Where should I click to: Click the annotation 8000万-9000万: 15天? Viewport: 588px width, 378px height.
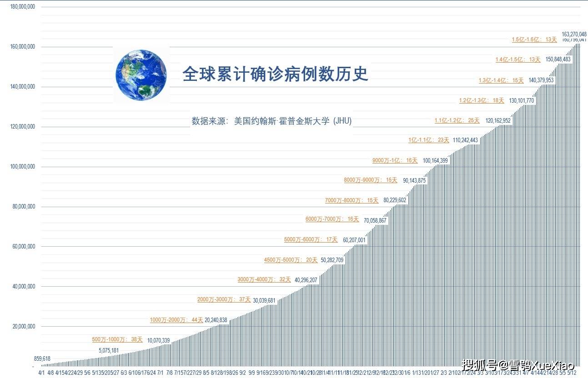click(371, 180)
